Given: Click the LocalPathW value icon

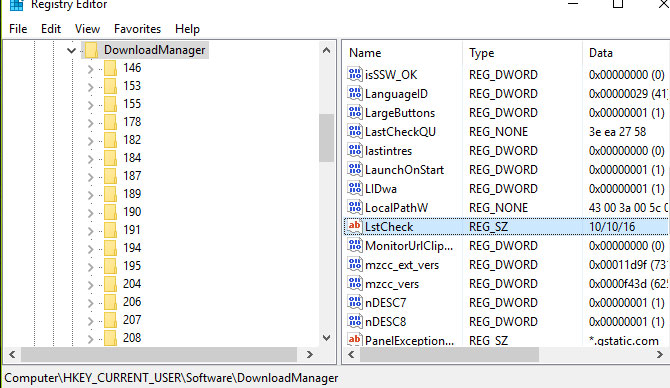Looking at the screenshot, I should (355, 207).
